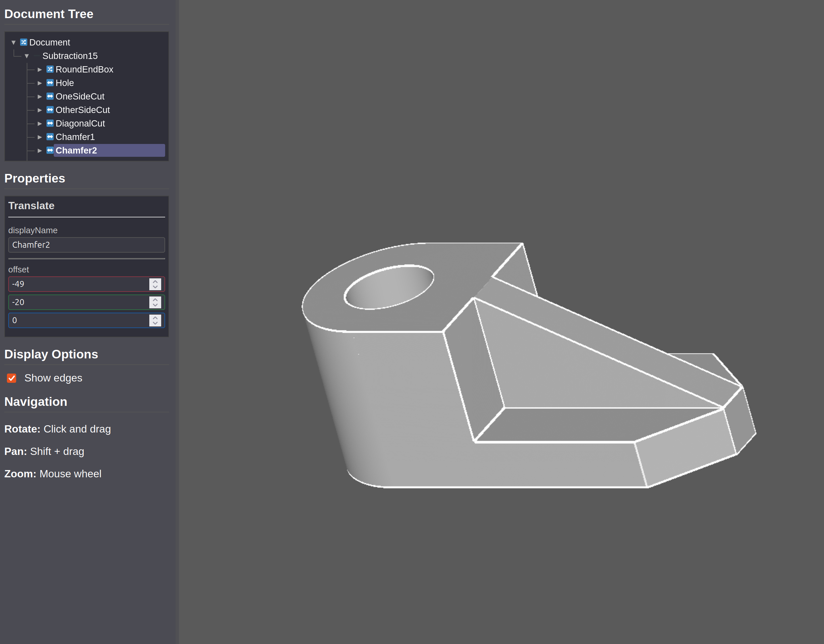Expand the DiagonalCut node arrow
824x644 pixels.
(x=40, y=124)
